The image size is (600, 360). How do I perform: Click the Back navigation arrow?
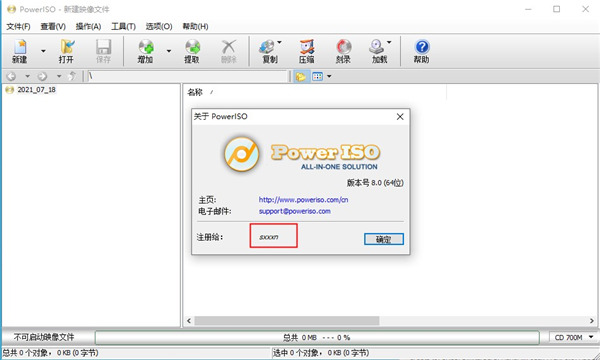pyautogui.click(x=11, y=77)
